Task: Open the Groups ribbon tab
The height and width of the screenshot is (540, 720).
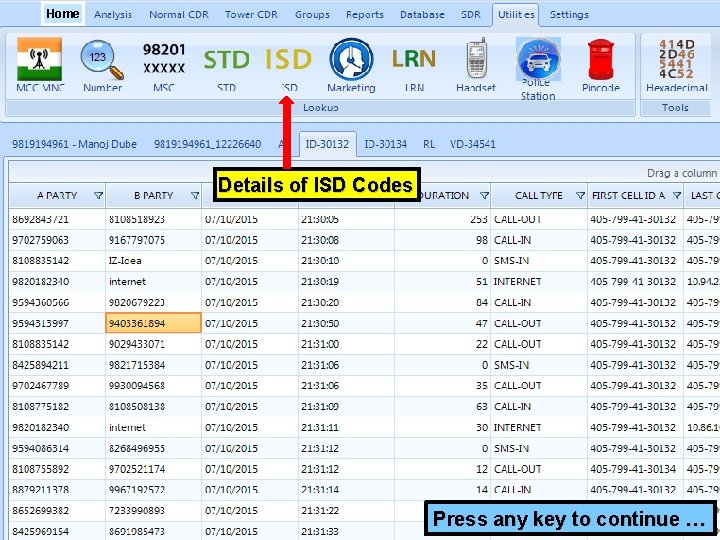Action: pos(312,15)
